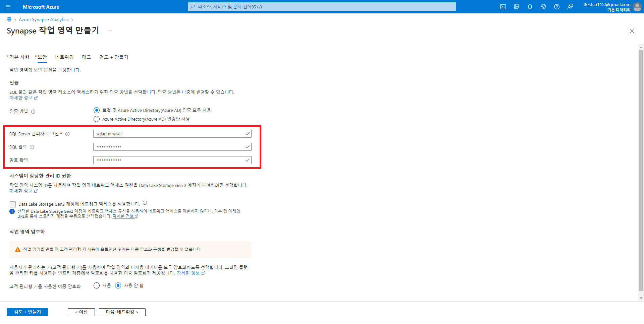Click the warning triangle icon in the encryption banner
The image size is (644, 324).
tap(18, 249)
